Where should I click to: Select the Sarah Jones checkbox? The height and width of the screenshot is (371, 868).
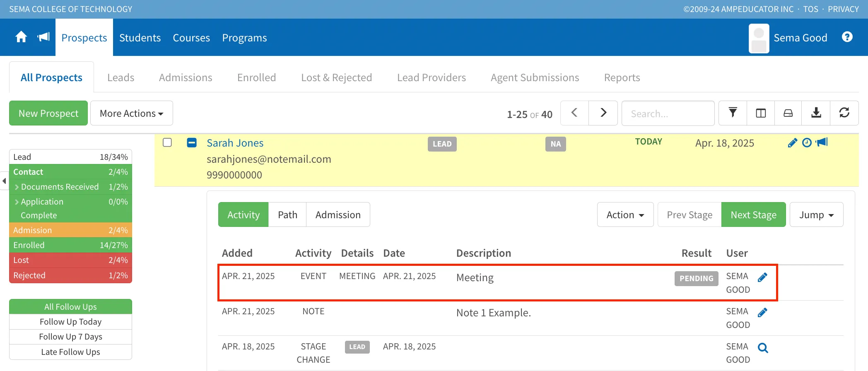pos(167,142)
